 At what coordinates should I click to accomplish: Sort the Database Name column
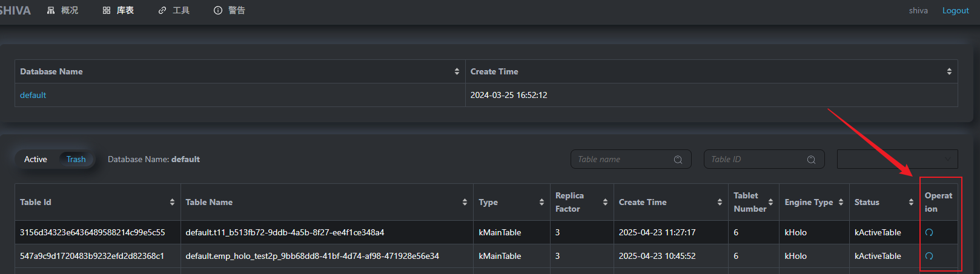(x=457, y=71)
